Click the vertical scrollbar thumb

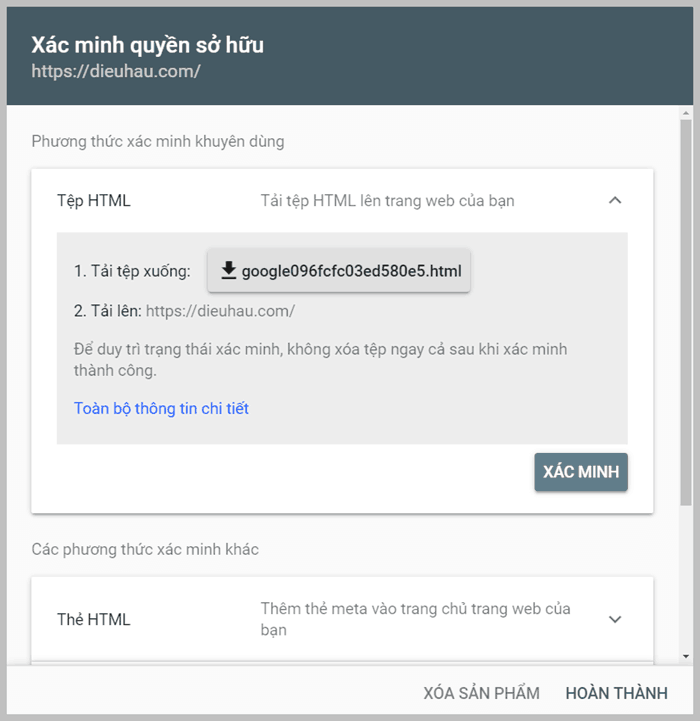[686, 313]
